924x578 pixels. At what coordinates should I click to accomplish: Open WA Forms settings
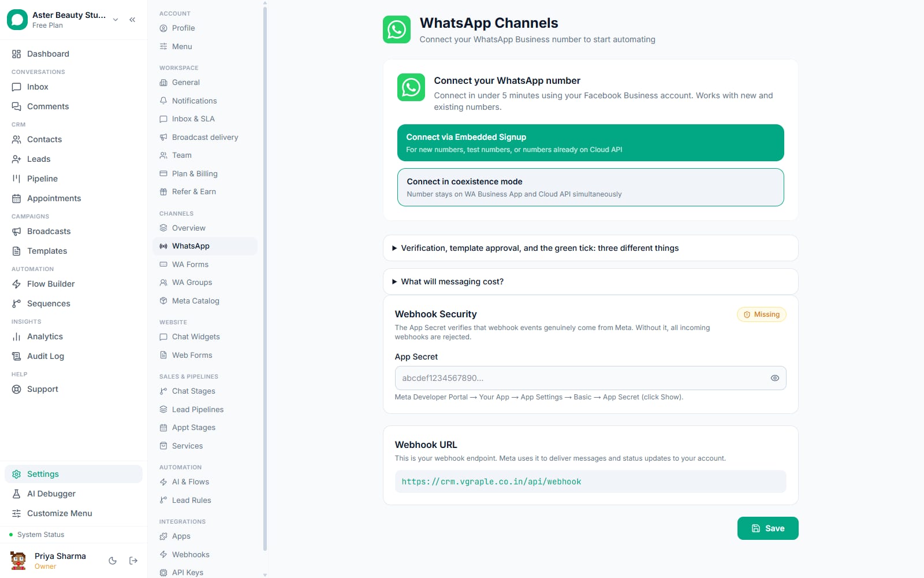[205, 264]
